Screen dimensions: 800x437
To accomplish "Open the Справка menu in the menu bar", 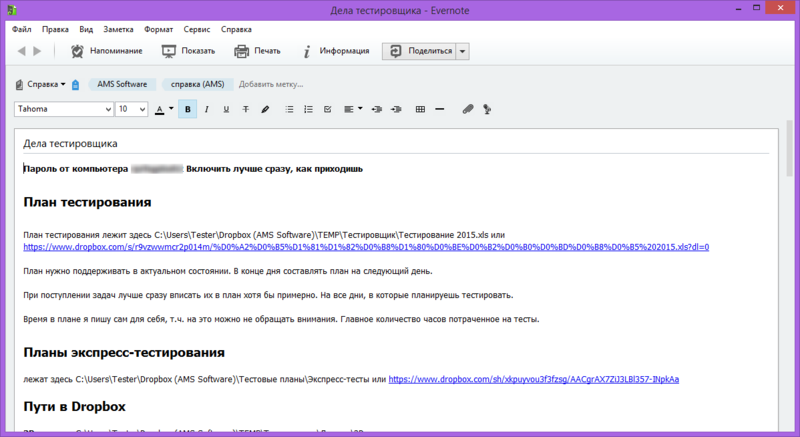I will (x=236, y=30).
